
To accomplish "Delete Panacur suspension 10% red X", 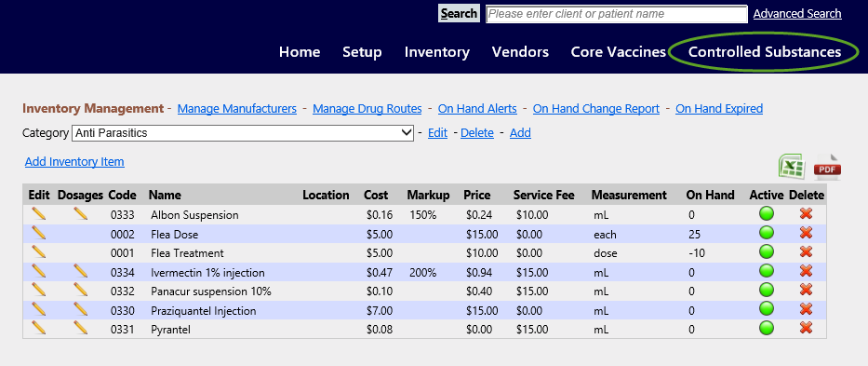I will (x=806, y=290).
